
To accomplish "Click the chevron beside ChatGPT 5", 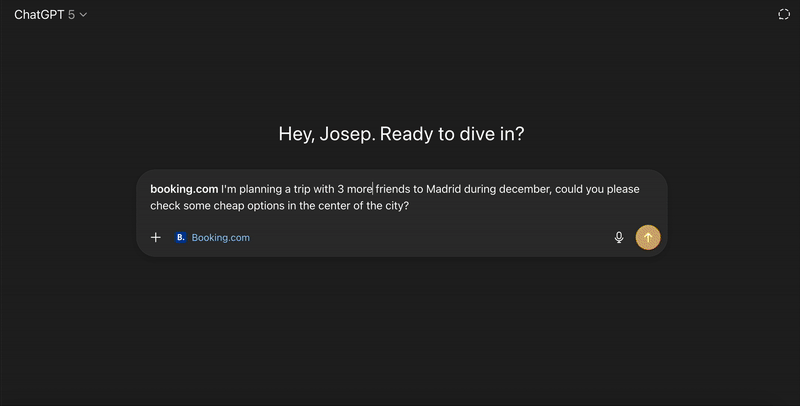I will [83, 15].
